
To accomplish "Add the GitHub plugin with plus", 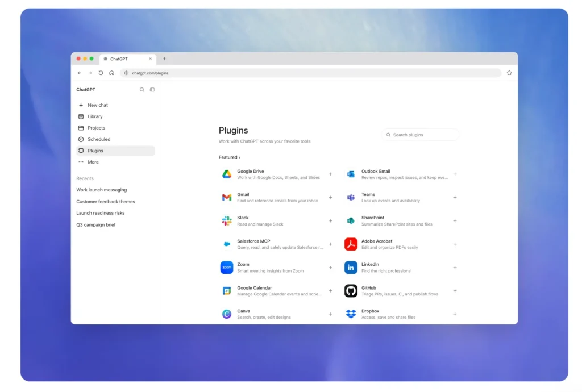I will 455,291.
